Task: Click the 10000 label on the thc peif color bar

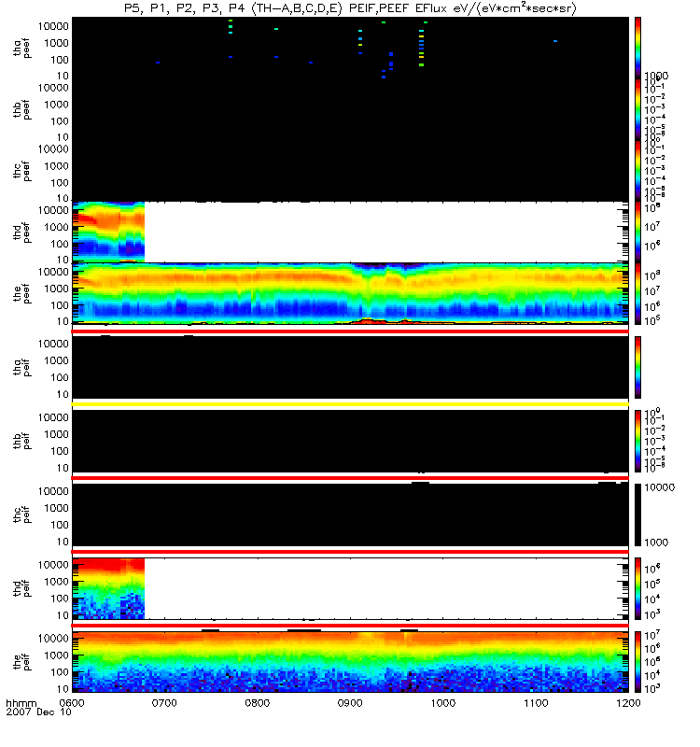Action: [660, 487]
